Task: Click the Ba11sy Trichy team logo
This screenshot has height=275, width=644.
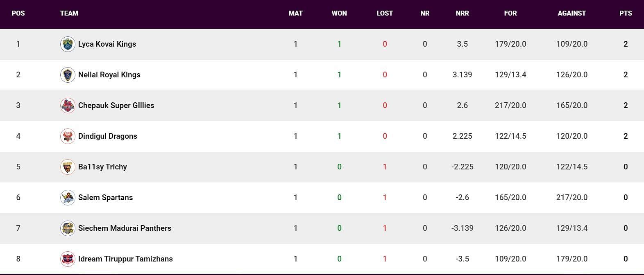Action: click(x=68, y=167)
